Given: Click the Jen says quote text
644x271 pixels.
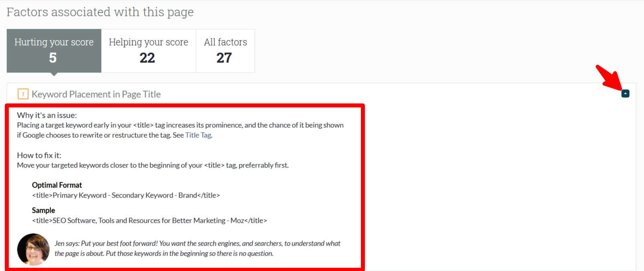Looking at the screenshot, I should pos(197,248).
